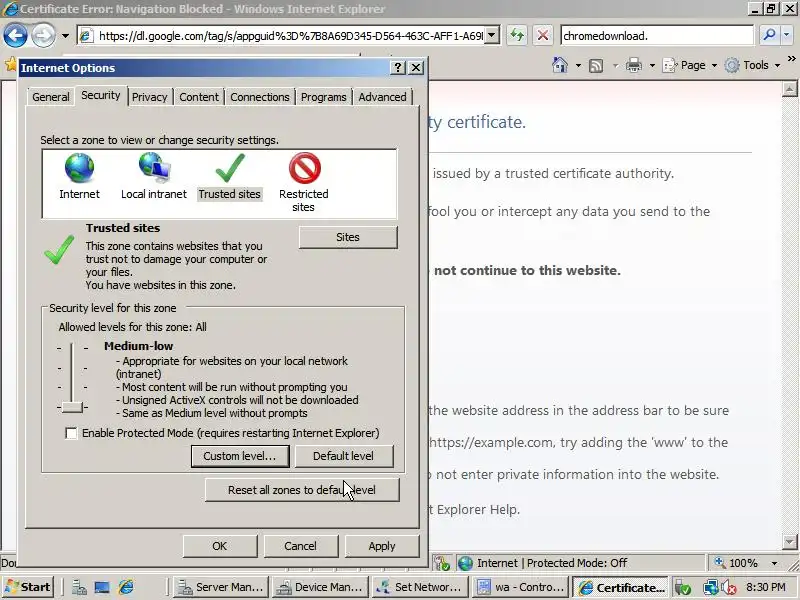800x600 pixels.
Task: Click the Favorites star icon
Action: click(10, 64)
